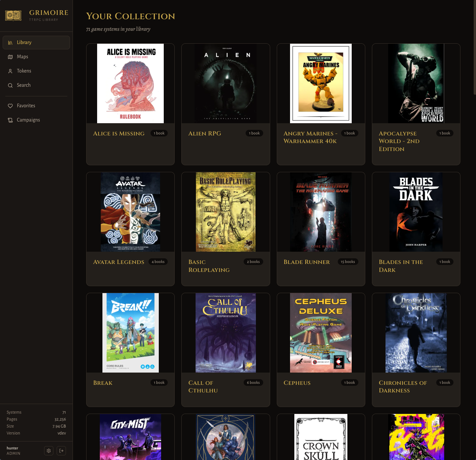Image resolution: width=476 pixels, height=460 pixels.
Task: Open Blades in the Dark cover
Action: pyautogui.click(x=416, y=212)
